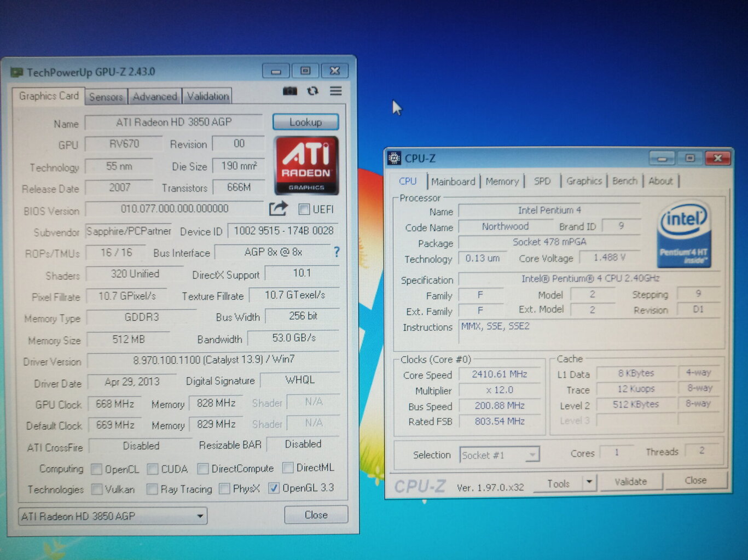This screenshot has width=748, height=560.
Task: Click the GPU-Z title bar app icon
Action: tap(17, 72)
